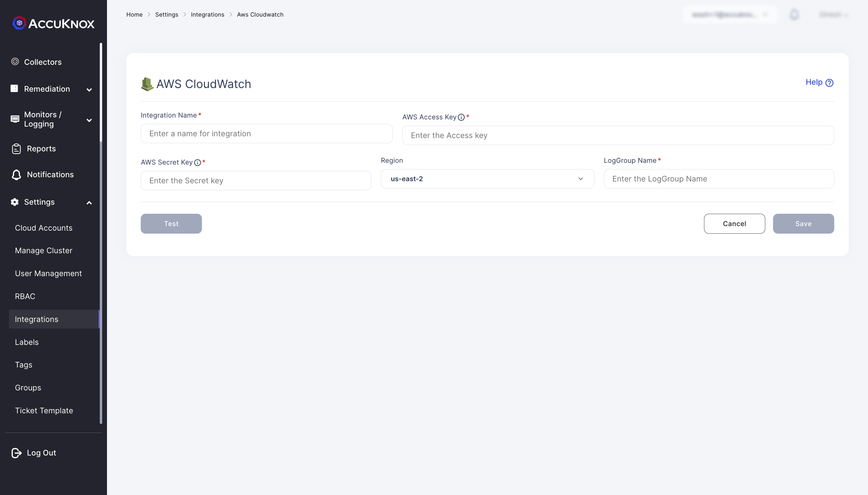Screen dimensions: 868x495
Task: Expand the Monitors / Logging chevron
Action: click(89, 120)
